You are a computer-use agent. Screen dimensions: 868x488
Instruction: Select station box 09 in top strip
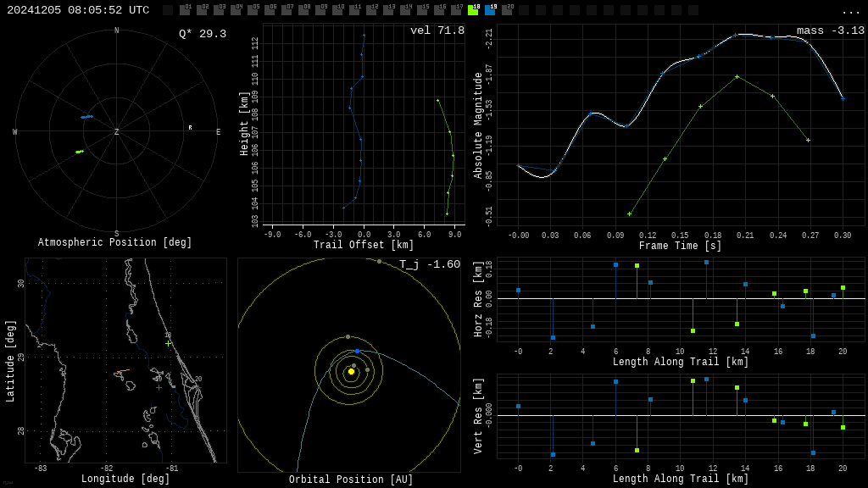tap(320, 10)
